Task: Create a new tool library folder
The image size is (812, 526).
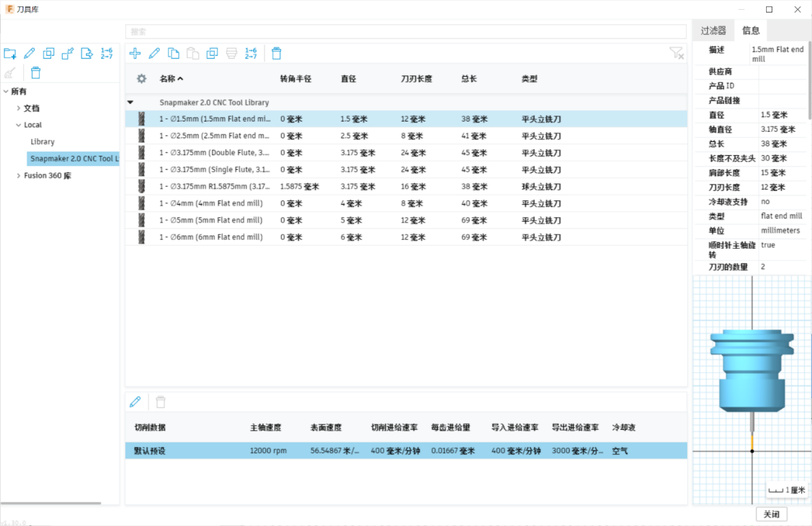Action: 10,54
